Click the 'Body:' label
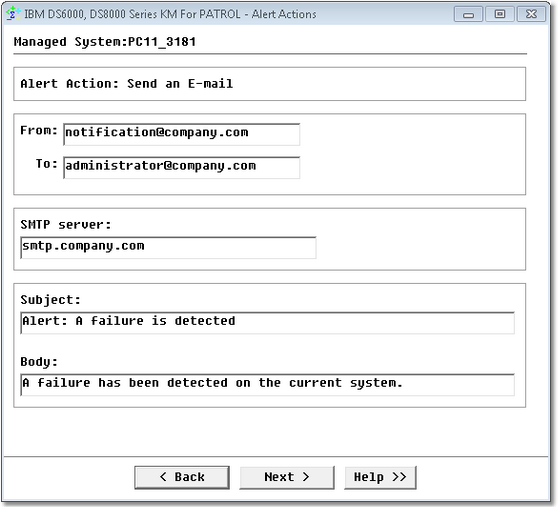The width and height of the screenshot is (558, 509). 39,362
